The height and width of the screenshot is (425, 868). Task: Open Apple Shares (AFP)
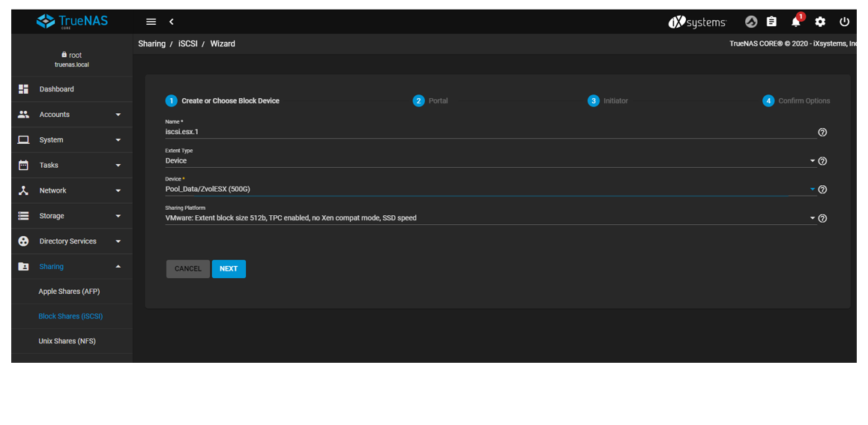click(x=69, y=291)
